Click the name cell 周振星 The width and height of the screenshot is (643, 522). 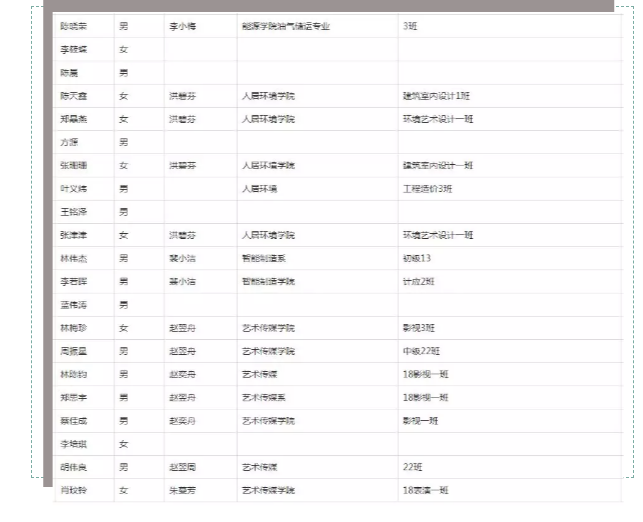[84, 351]
